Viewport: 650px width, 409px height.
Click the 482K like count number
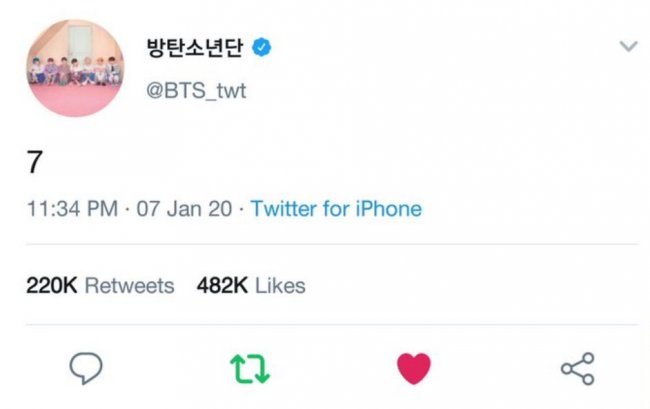pyautogui.click(x=221, y=286)
